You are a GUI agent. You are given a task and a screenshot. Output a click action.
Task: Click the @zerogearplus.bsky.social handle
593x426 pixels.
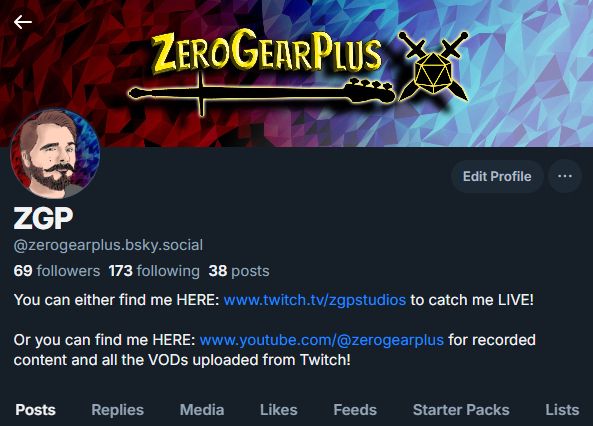(108, 245)
